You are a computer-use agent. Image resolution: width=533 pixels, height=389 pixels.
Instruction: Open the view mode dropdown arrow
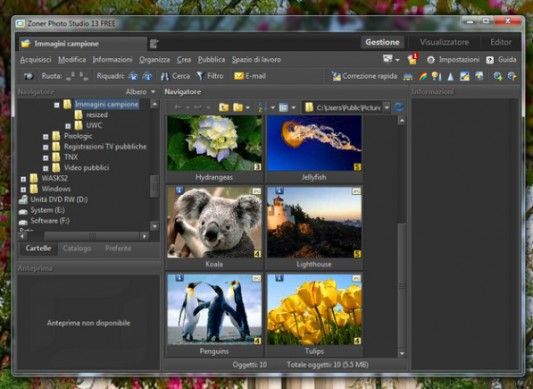tap(293, 108)
